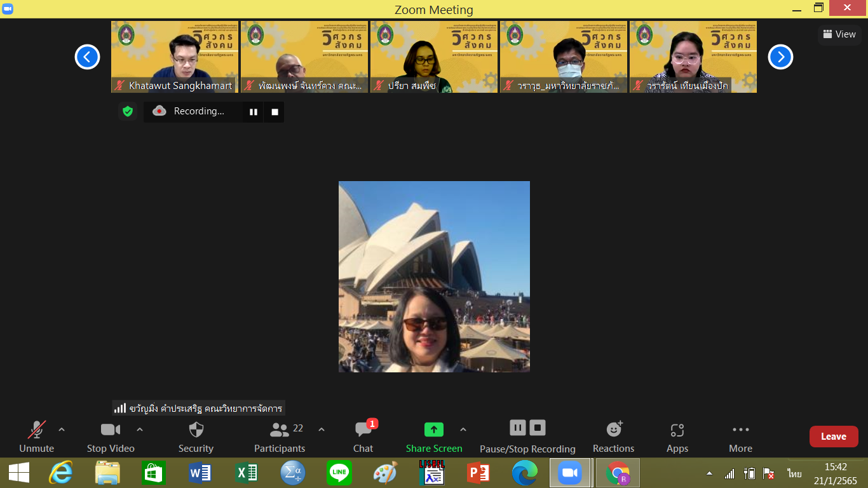The height and width of the screenshot is (488, 868).
Task: Open audio options arrow beside Unmute
Action: pos(62,430)
